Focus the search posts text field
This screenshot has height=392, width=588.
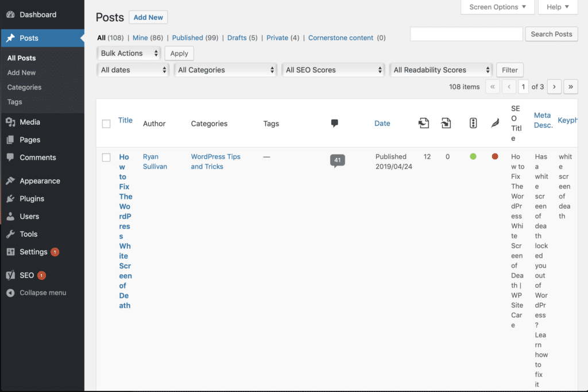[x=466, y=34]
